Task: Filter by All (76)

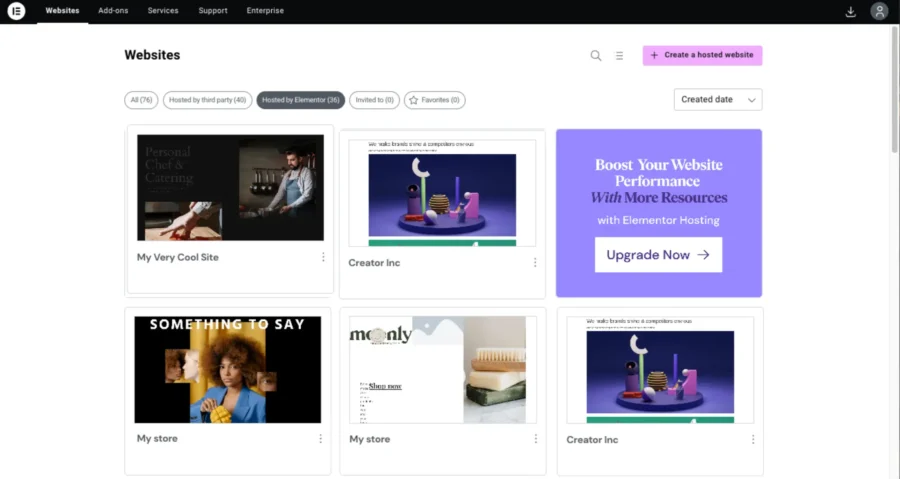Action: [141, 100]
